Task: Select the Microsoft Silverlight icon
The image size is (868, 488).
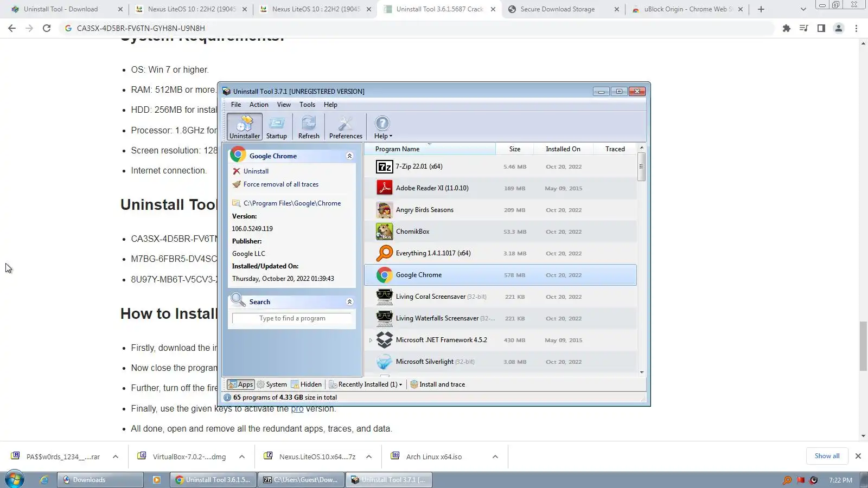Action: tap(385, 362)
